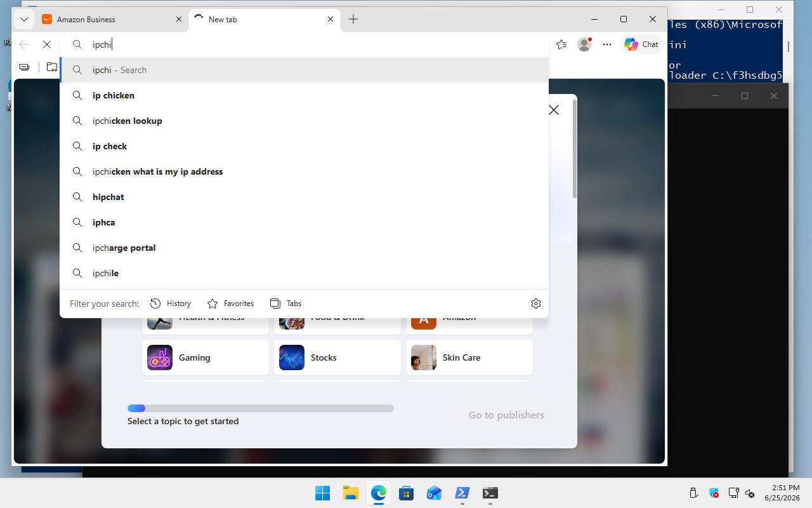Choose 'ipchicken what is my ip address' suggestion
Viewport: 812px width, 508px height.
pyautogui.click(x=304, y=171)
